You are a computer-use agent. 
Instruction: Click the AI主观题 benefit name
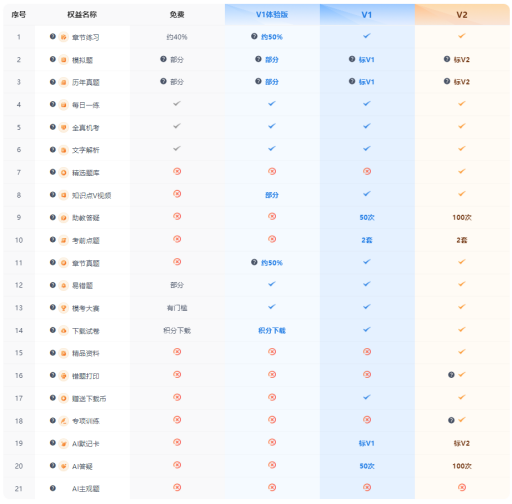(x=86, y=489)
